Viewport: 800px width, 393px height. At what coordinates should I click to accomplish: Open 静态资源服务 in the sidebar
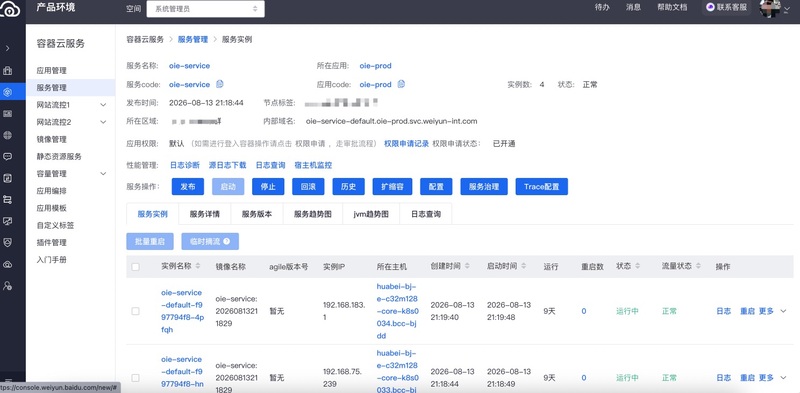[x=59, y=157]
